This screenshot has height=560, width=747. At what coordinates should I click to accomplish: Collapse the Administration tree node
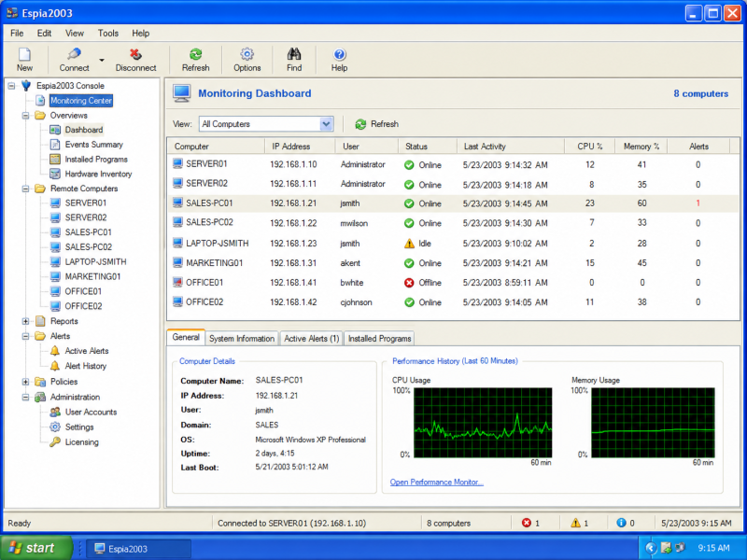coord(26,398)
